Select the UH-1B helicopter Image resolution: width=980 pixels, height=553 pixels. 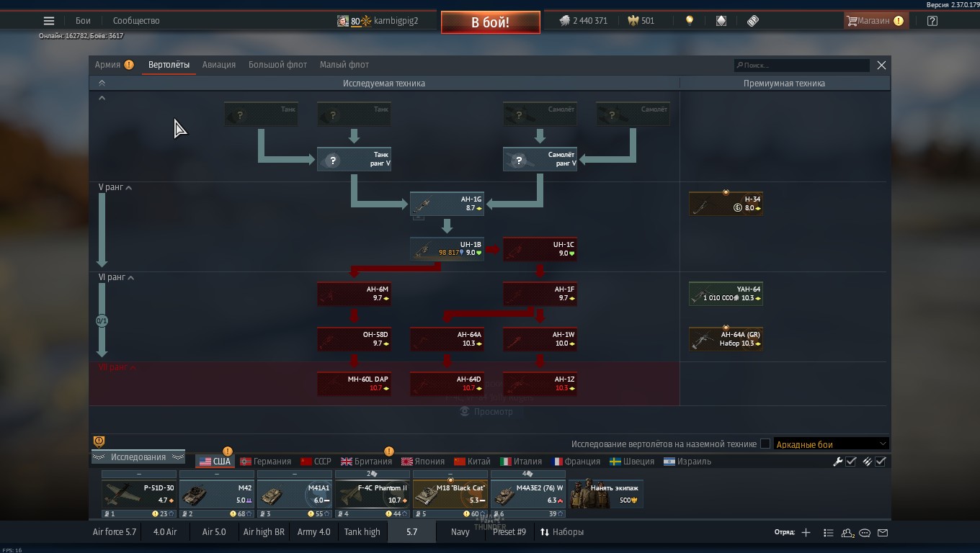[x=447, y=249]
